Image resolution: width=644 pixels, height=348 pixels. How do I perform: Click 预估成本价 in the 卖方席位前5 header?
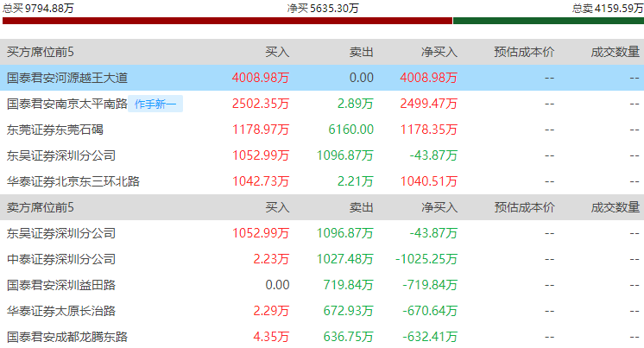pyautogui.click(x=524, y=207)
